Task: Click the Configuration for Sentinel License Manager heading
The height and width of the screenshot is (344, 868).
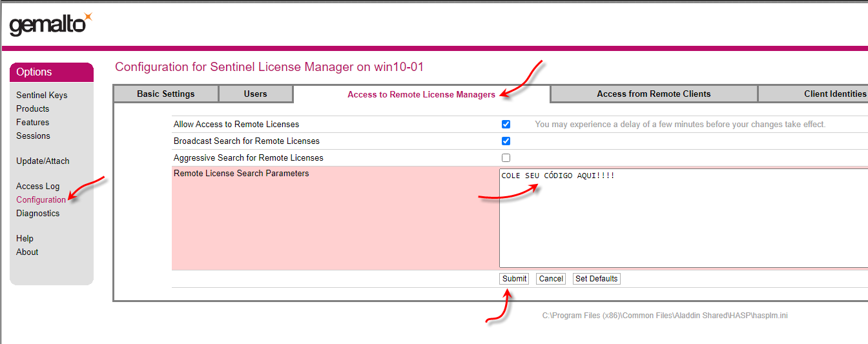Action: point(269,66)
